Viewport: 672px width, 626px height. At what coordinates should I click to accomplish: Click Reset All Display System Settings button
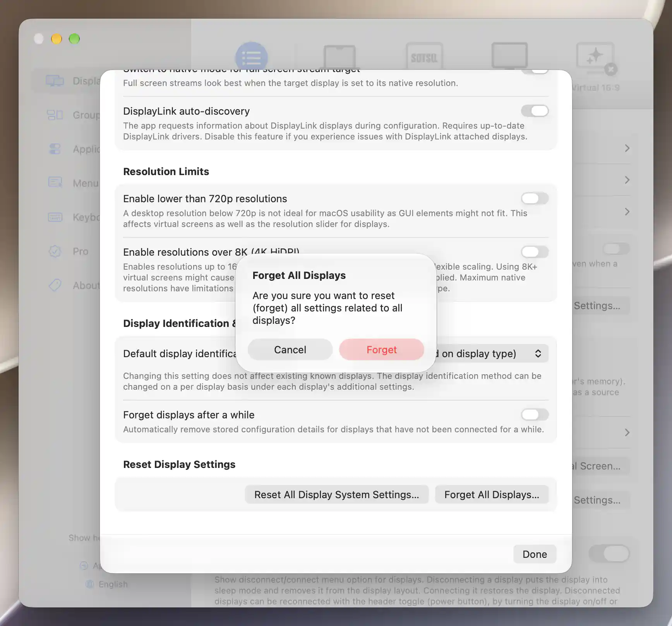[x=336, y=494]
